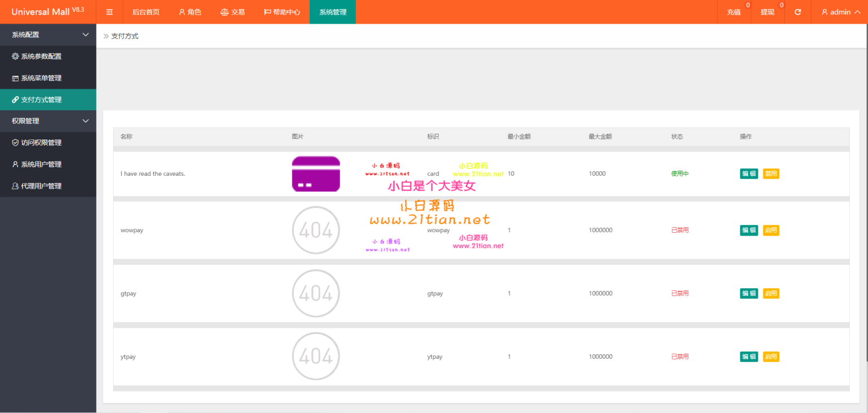Click the refresh icon in top bar
Screen dimensions: 868x413
click(x=797, y=11)
